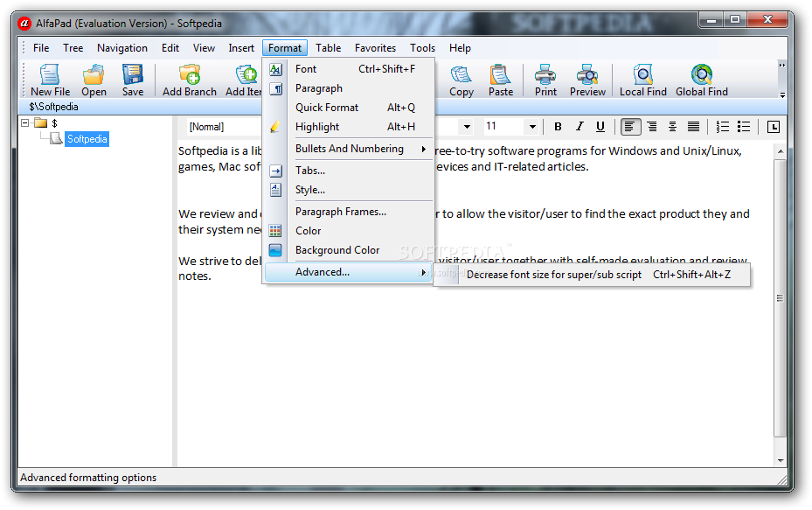Open the Edit menu
Viewport: 812px width, 510px height.
pos(170,48)
